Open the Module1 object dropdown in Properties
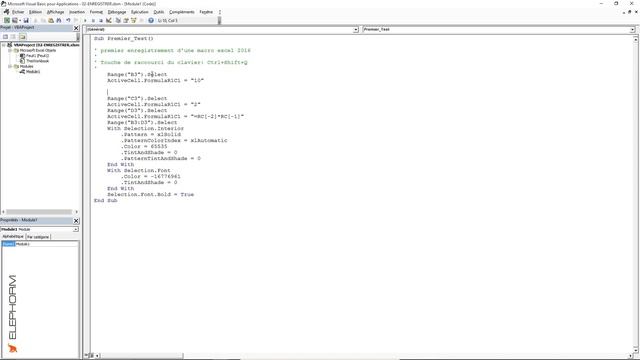The width and height of the screenshot is (640, 360). tap(76, 229)
